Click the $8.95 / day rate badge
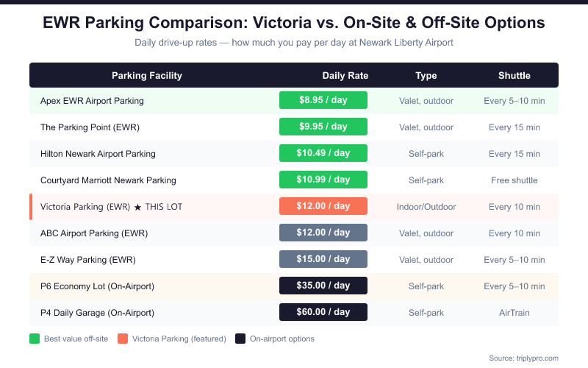The height and width of the screenshot is (368, 588). pyautogui.click(x=323, y=100)
